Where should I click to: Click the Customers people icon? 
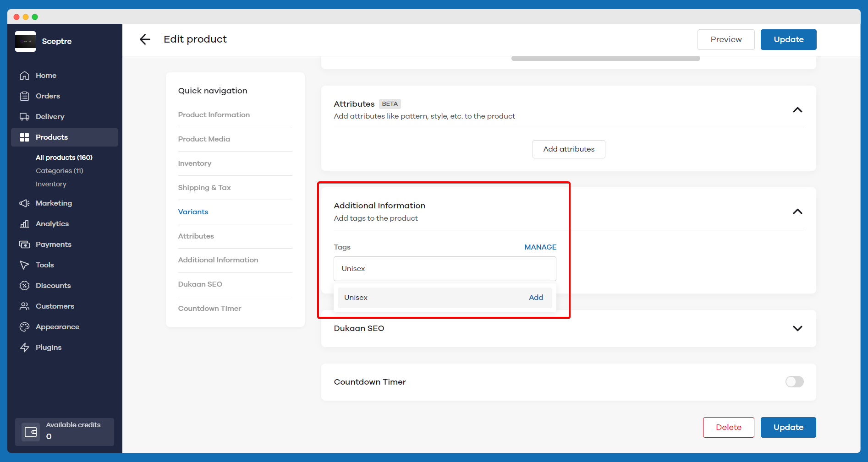click(24, 306)
